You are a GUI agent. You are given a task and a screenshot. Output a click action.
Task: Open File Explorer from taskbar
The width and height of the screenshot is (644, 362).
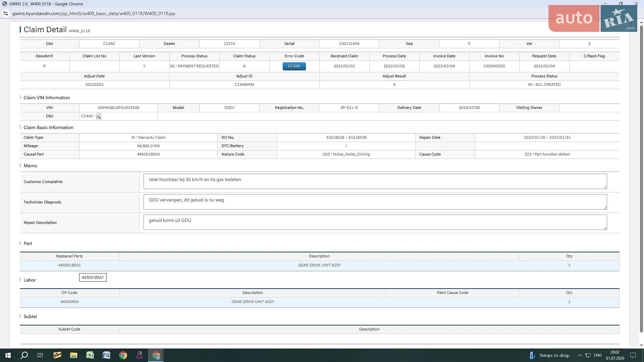(x=73, y=355)
